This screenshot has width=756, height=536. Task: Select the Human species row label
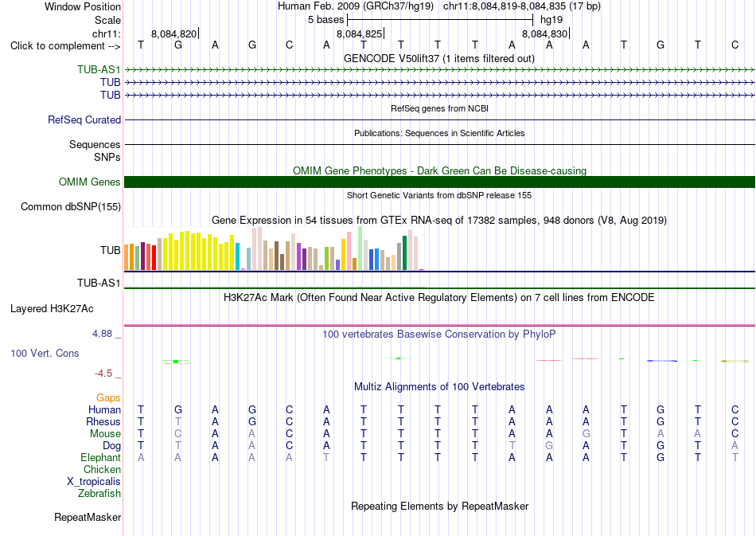point(104,409)
